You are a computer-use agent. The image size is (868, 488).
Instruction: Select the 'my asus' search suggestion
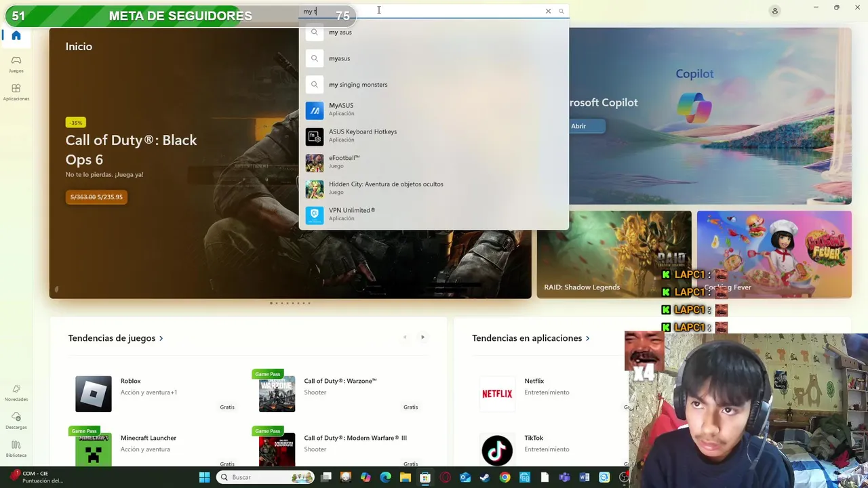pos(434,32)
